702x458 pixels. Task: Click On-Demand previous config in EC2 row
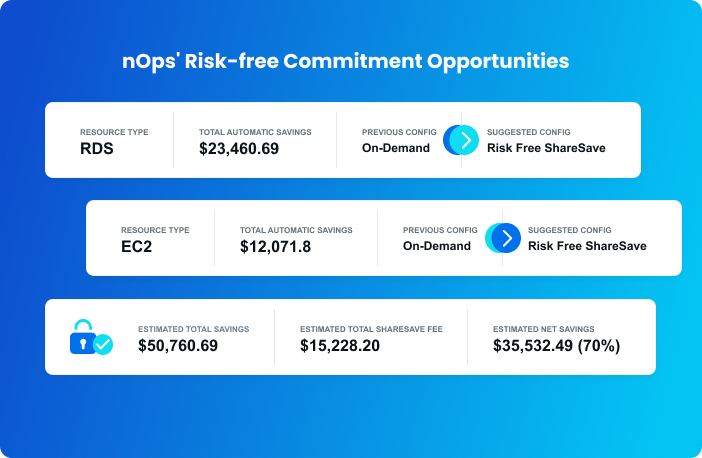(x=437, y=246)
